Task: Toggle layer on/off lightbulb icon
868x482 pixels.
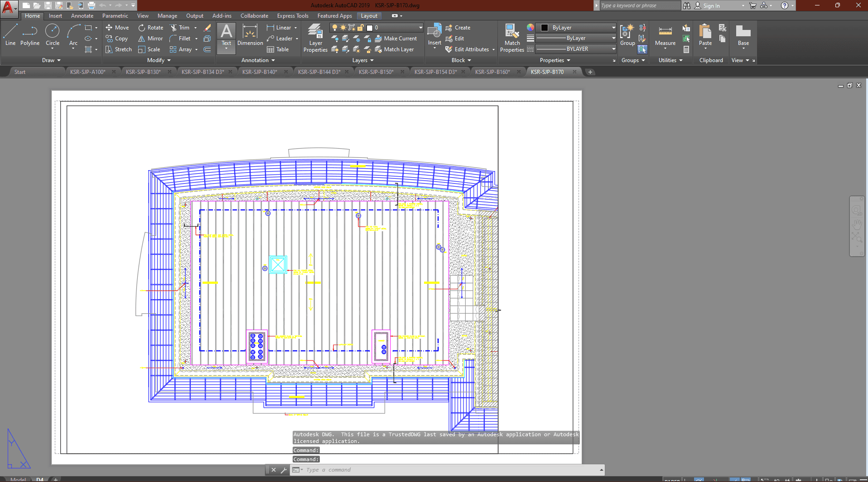Action: click(x=335, y=28)
